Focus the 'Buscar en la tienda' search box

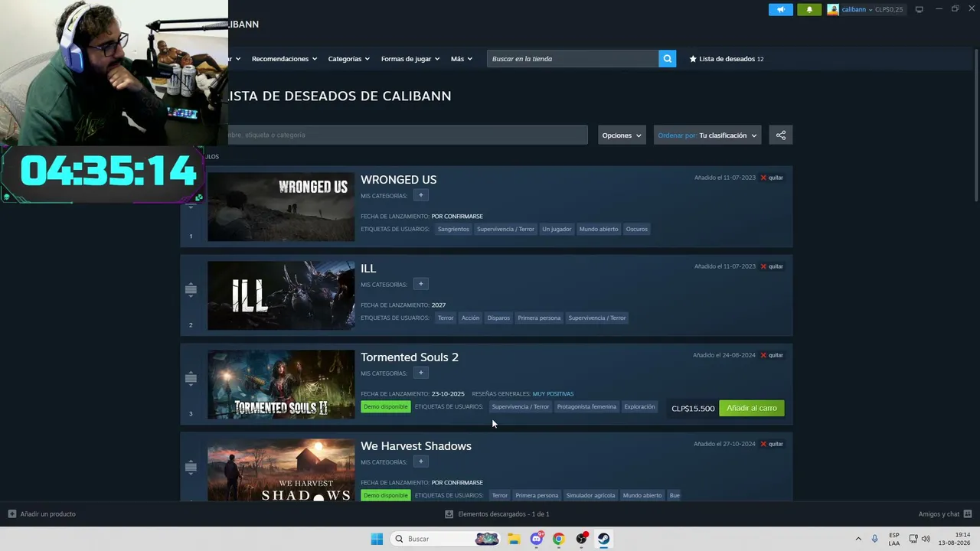(573, 59)
